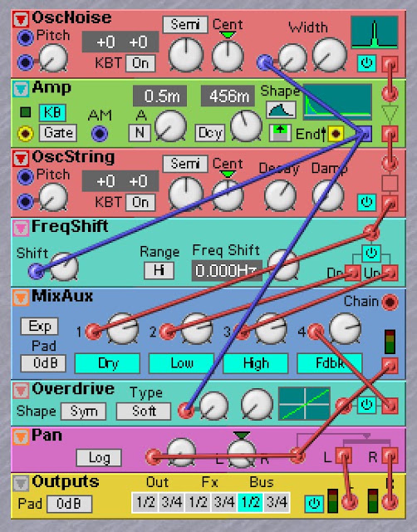Click MixAux Chain input jack
Viewport: 417px width, 532px height.
click(390, 302)
